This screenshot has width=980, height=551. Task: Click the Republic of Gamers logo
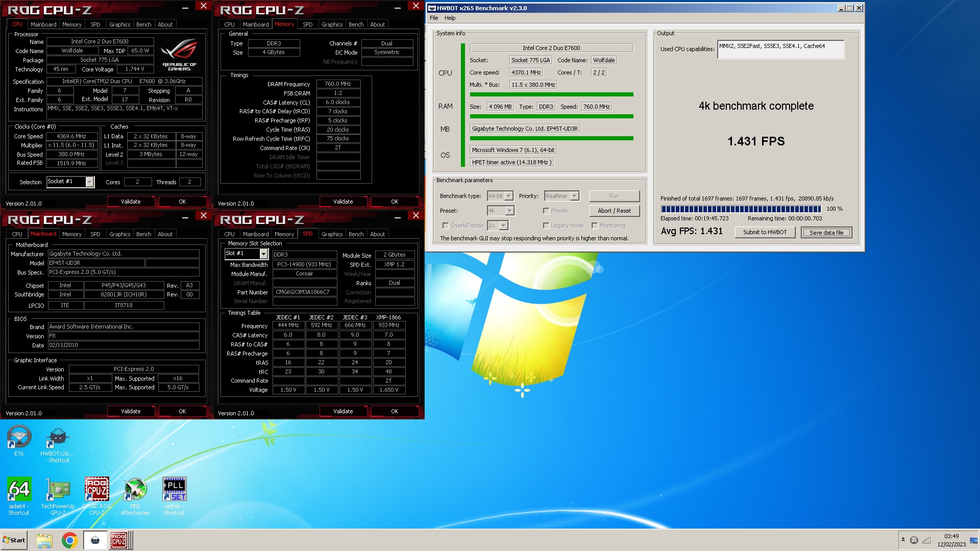(x=179, y=55)
